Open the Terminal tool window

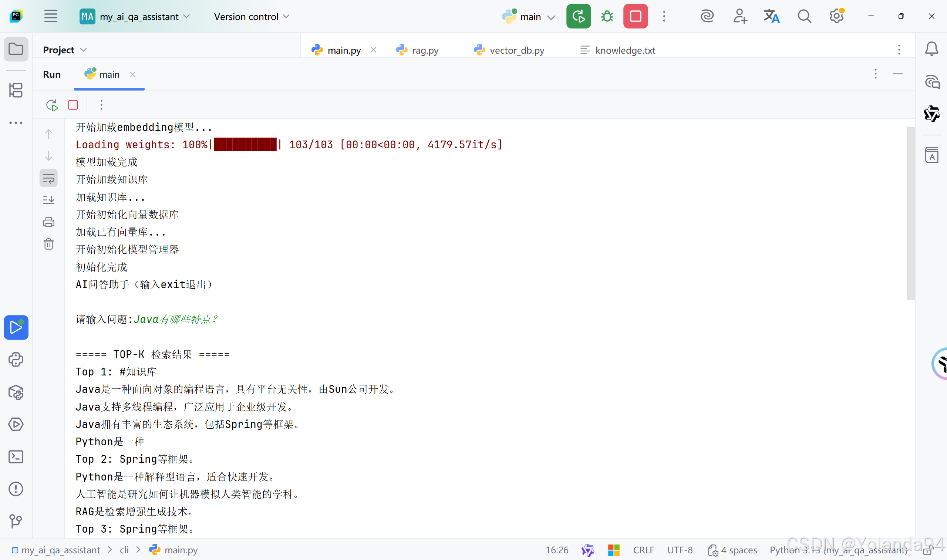pos(16,456)
